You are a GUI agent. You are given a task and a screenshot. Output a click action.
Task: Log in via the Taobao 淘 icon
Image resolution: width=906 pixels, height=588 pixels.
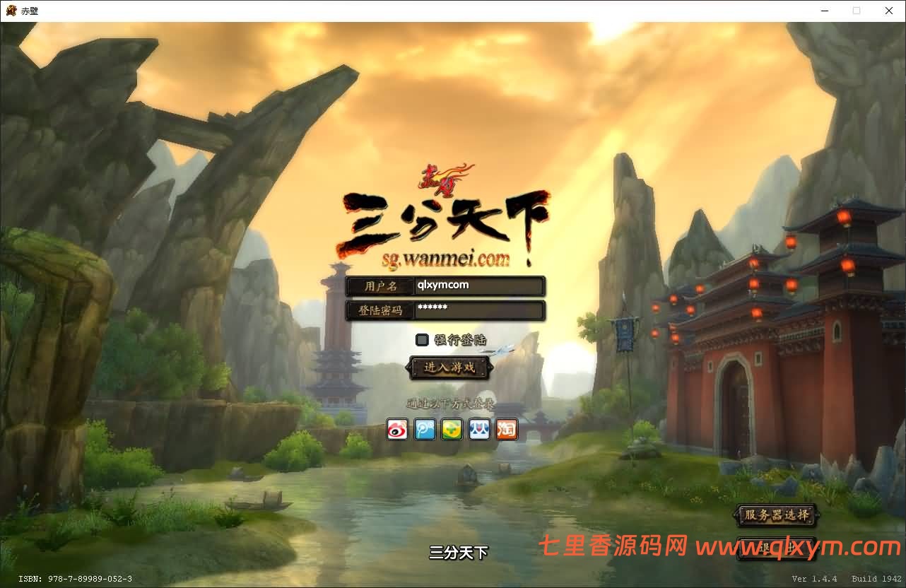507,429
